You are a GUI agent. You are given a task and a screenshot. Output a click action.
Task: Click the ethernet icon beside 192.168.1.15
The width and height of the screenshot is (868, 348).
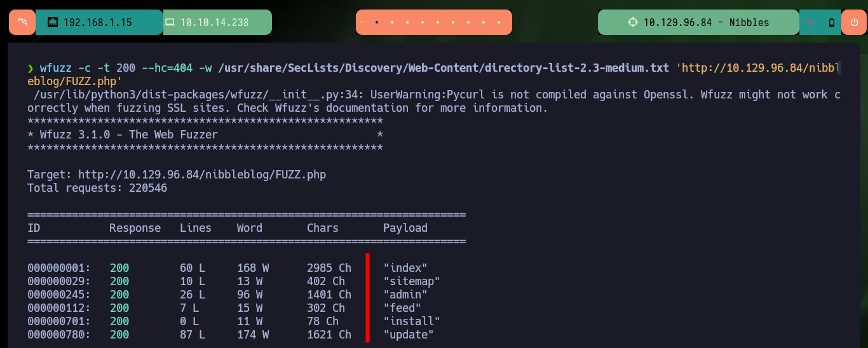point(53,22)
